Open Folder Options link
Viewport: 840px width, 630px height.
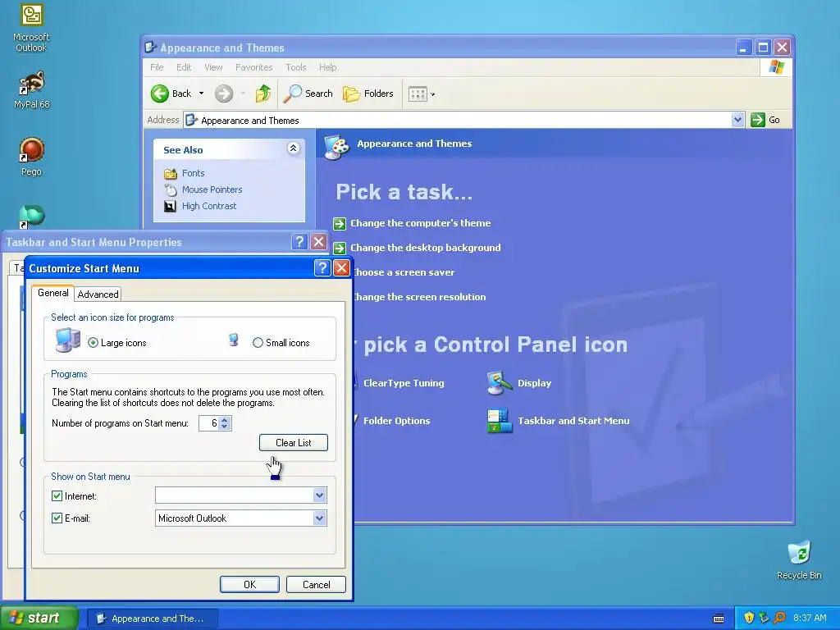pos(396,421)
